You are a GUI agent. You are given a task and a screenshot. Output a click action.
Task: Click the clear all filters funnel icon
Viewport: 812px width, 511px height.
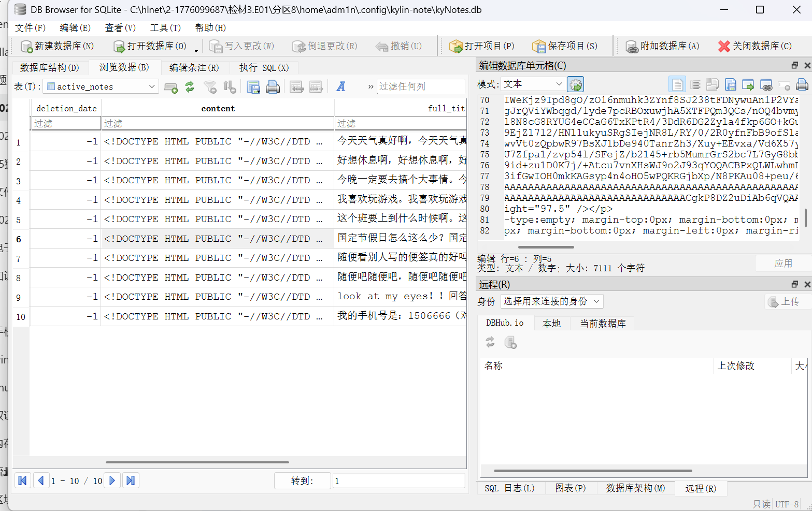(210, 87)
